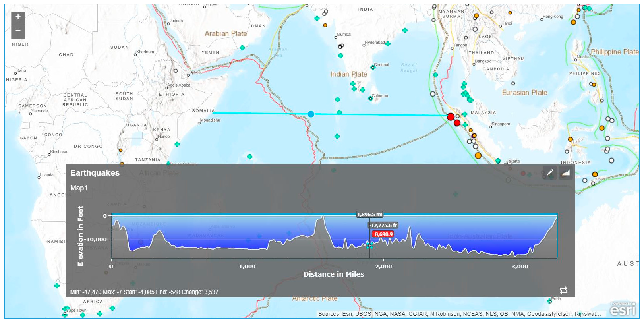
Task: Click the 1,000 distance axis tick label
Action: coord(247,266)
